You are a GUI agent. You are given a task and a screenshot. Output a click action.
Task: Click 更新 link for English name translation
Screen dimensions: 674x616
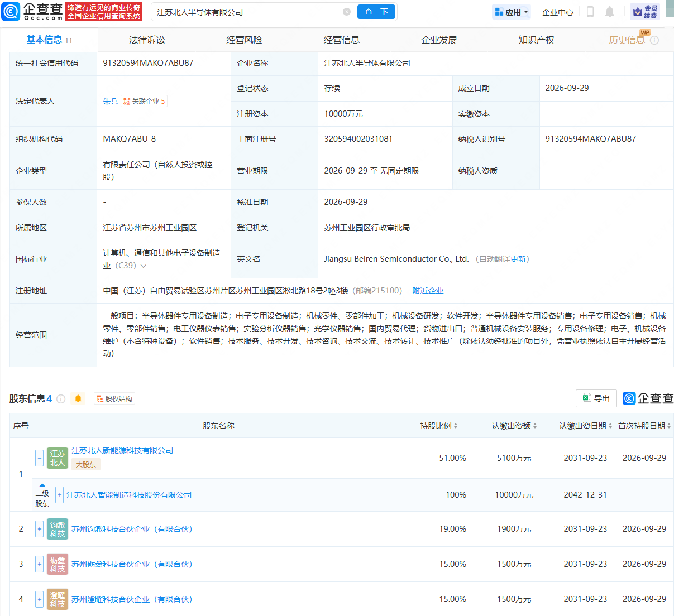(x=518, y=259)
